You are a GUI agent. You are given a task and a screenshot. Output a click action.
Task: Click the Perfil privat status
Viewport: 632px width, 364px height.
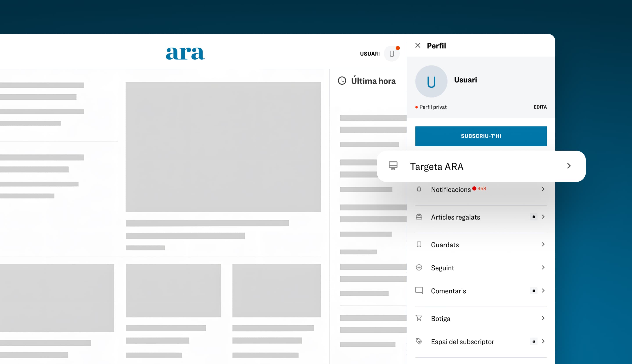click(x=431, y=107)
